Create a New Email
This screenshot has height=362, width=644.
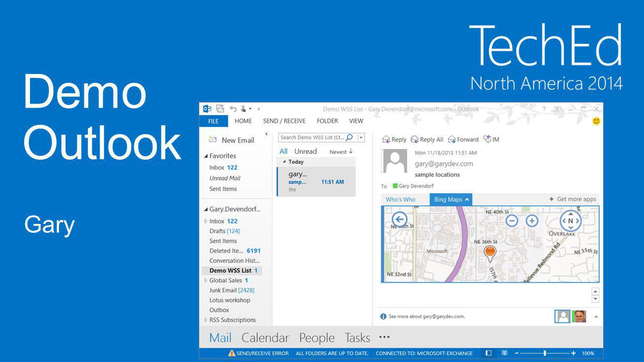[x=231, y=140]
